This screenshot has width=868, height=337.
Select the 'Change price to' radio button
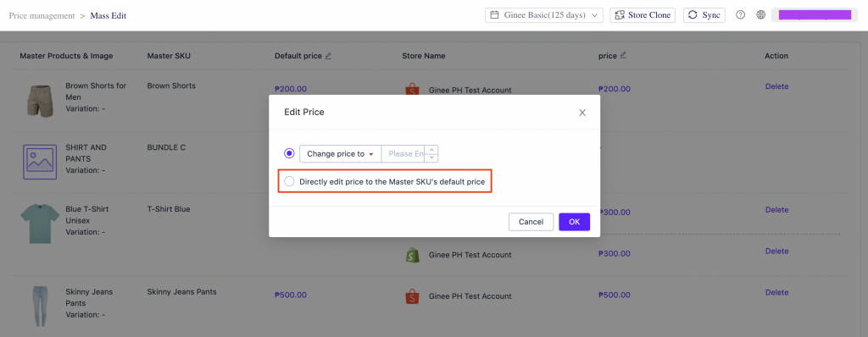(x=289, y=153)
